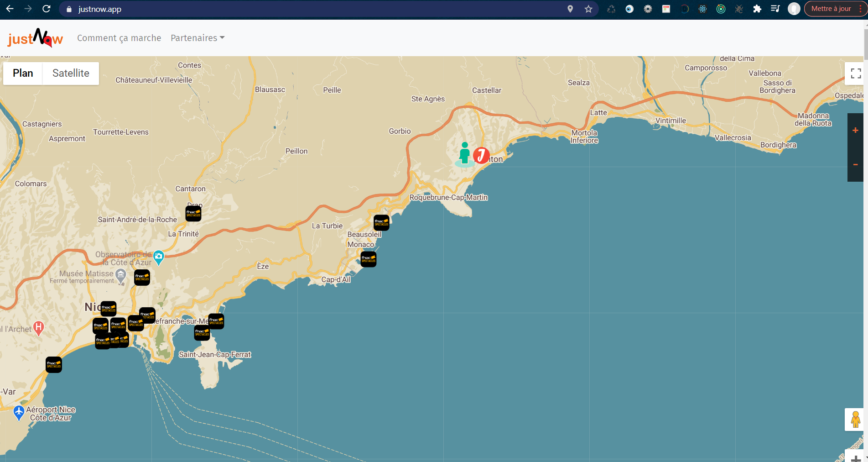
Task: Click the Observatoire de la Côte d'Azur pin
Action: pos(158,257)
